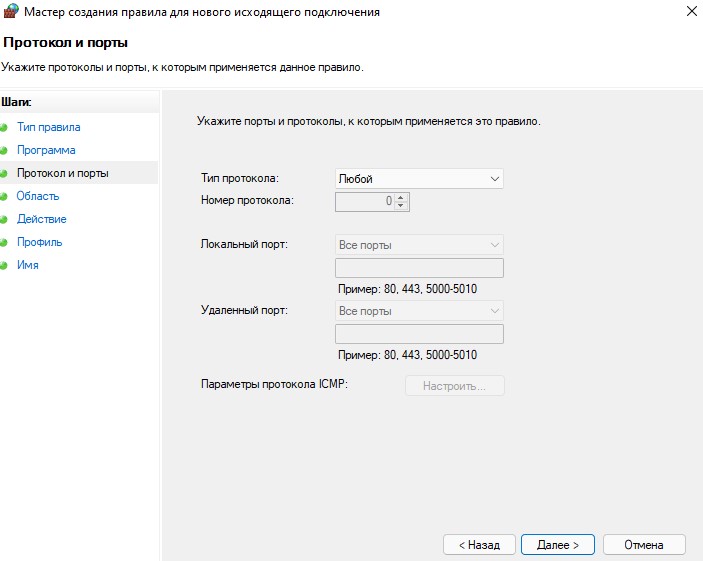Go to the 'Действие' step

click(41, 219)
